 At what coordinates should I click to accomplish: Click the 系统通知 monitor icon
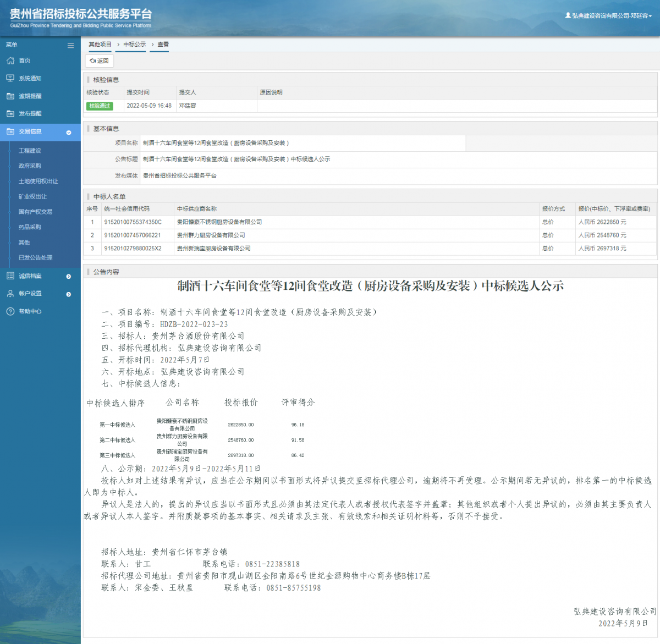point(10,78)
